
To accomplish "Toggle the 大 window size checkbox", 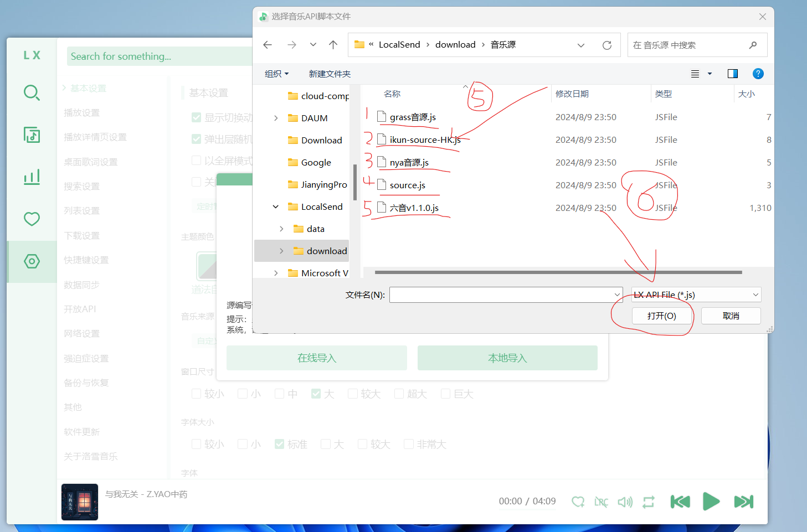I will pos(316,394).
